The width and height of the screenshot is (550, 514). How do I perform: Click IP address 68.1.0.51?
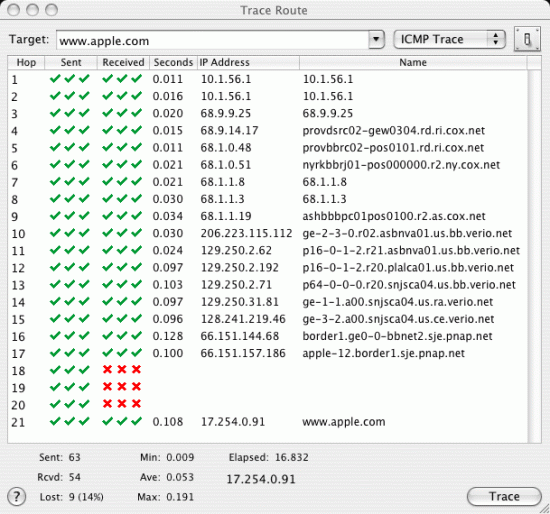click(226, 165)
